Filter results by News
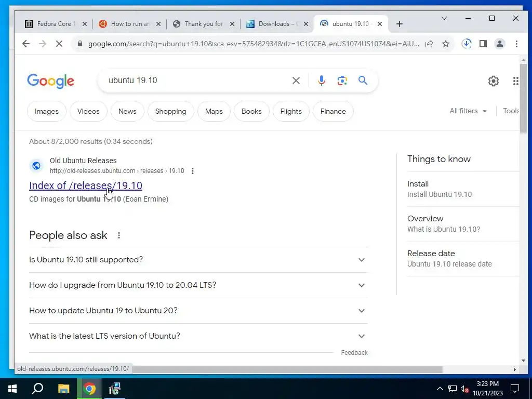The width and height of the screenshot is (532, 399). click(x=127, y=111)
